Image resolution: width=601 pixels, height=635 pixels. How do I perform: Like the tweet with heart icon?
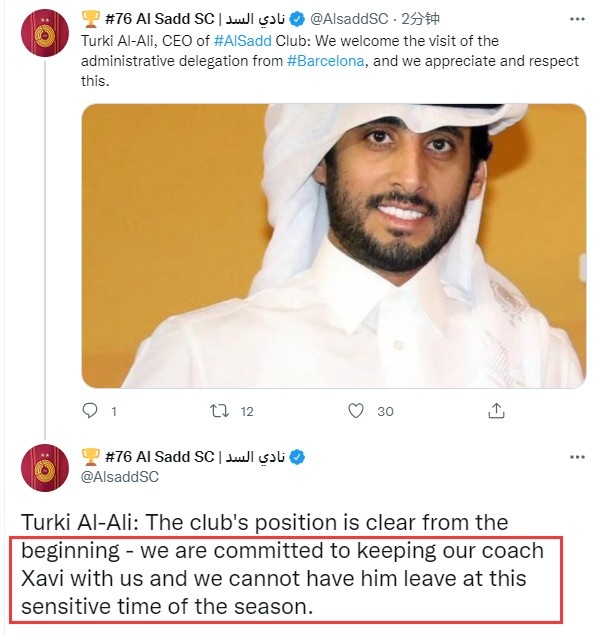pos(356,411)
